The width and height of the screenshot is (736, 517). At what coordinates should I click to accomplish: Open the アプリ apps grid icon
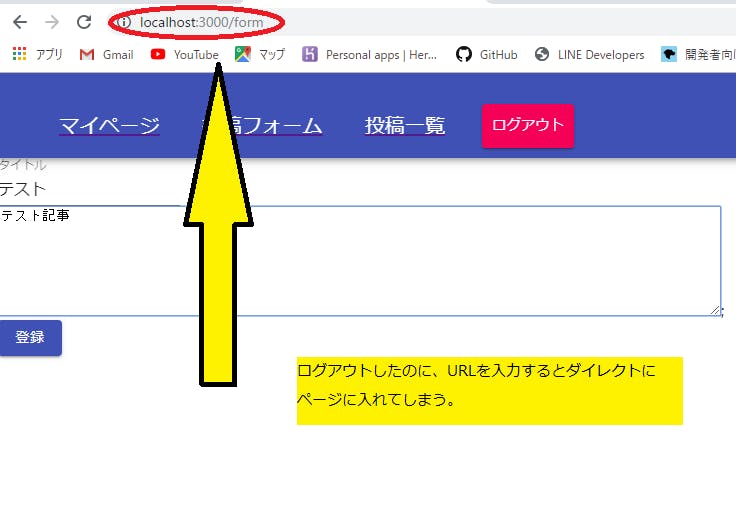(19, 54)
